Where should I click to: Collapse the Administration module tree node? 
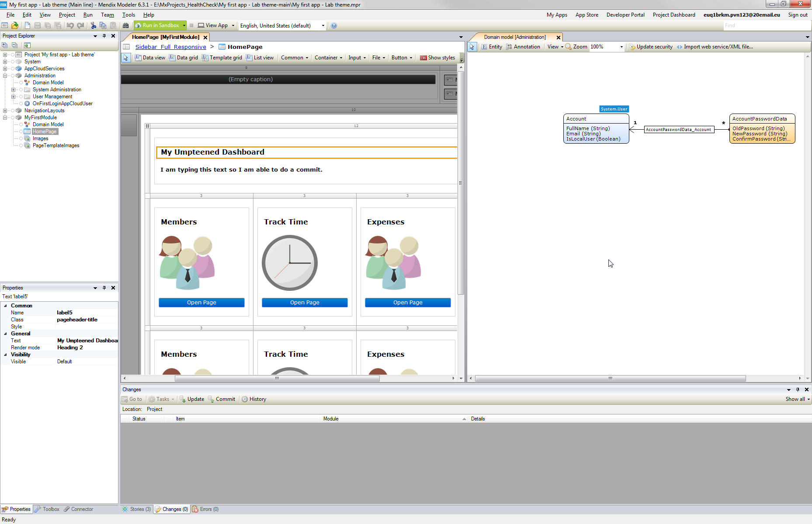pos(5,76)
